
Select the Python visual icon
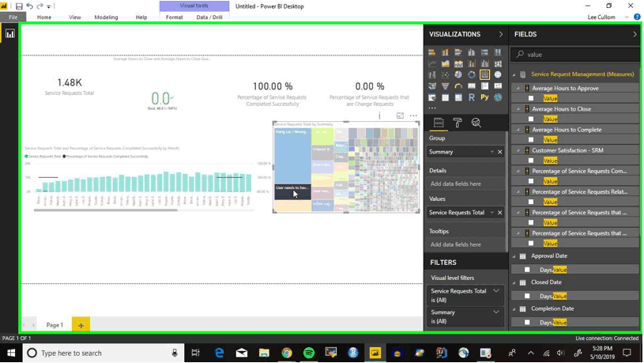tap(484, 98)
